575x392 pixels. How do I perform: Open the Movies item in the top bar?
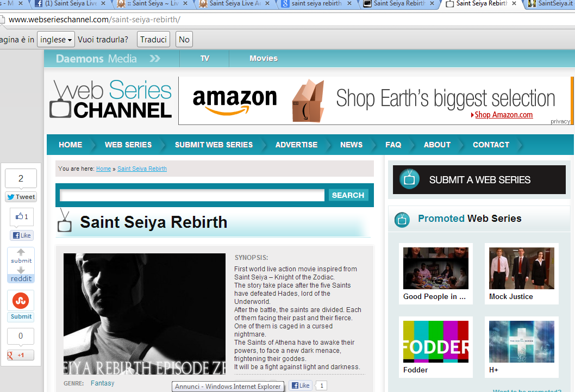(x=263, y=59)
